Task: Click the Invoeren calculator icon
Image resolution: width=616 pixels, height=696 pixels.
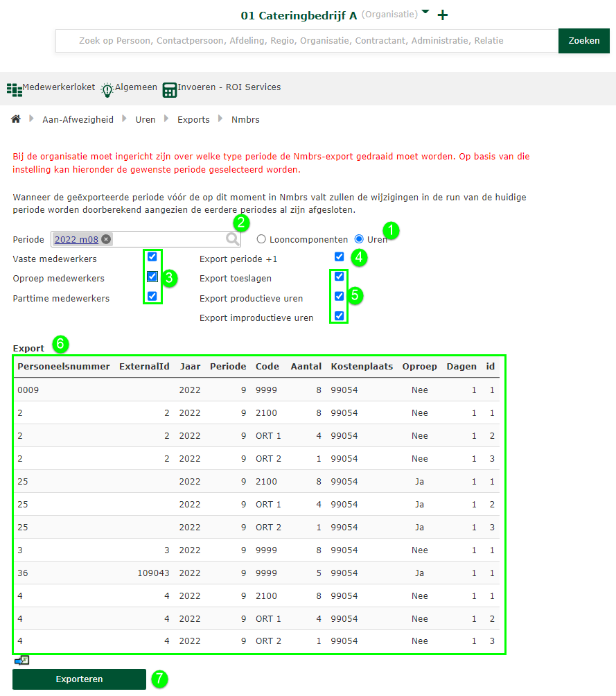Action: (170, 90)
